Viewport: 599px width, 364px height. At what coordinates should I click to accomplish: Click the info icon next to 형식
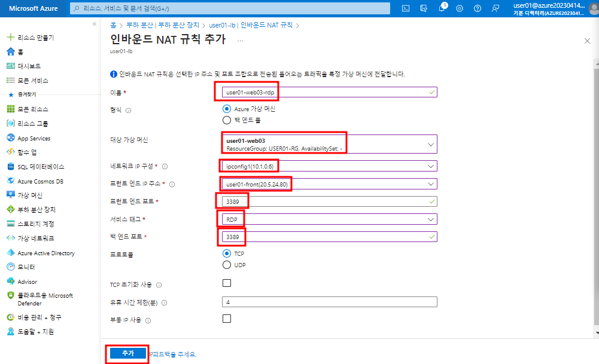pyautogui.click(x=128, y=111)
